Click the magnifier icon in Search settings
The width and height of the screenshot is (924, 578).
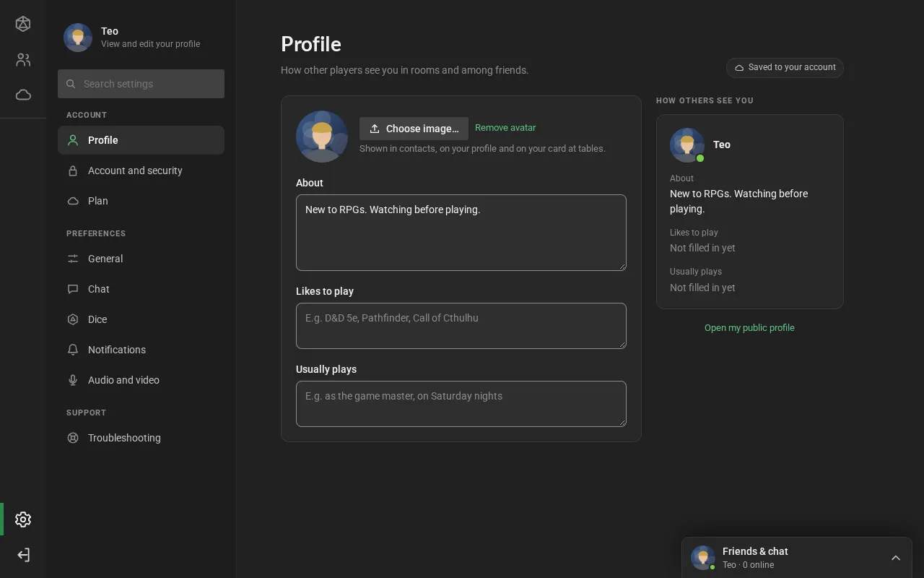pos(71,84)
